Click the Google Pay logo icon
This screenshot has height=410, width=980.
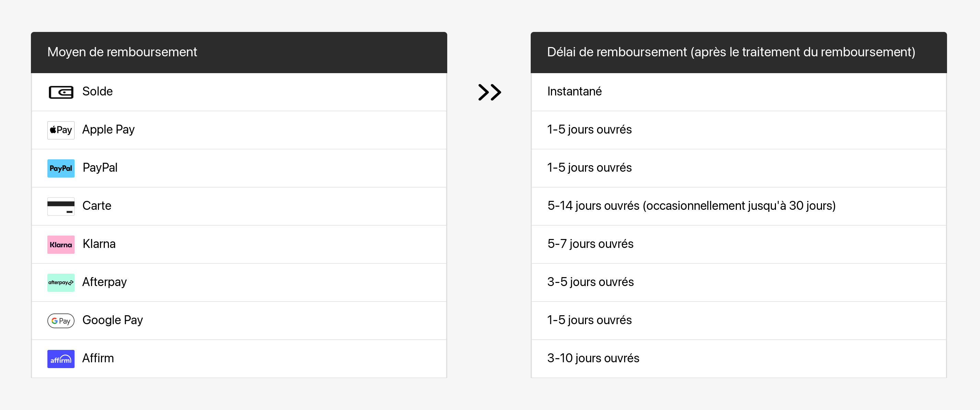(x=61, y=321)
